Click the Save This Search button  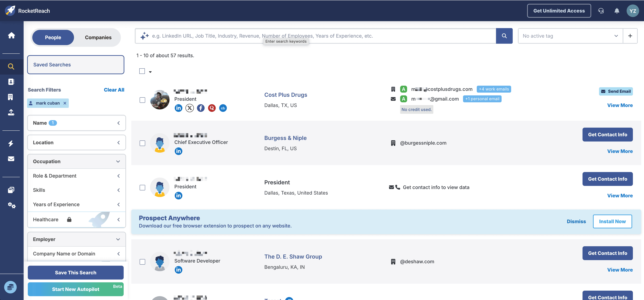(76, 273)
